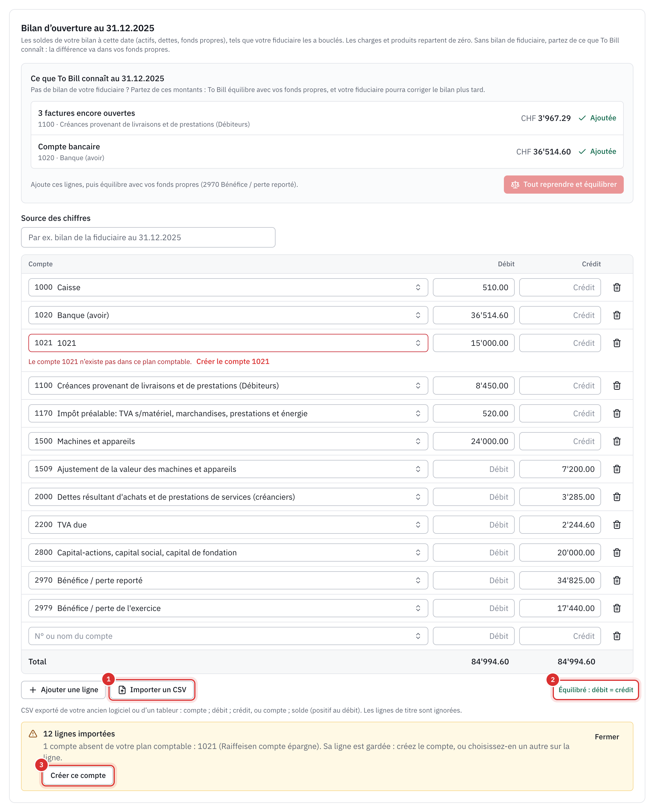
Task: Open the 2970 Bénéfice / perte reporté dropdown
Action: [x=228, y=580]
